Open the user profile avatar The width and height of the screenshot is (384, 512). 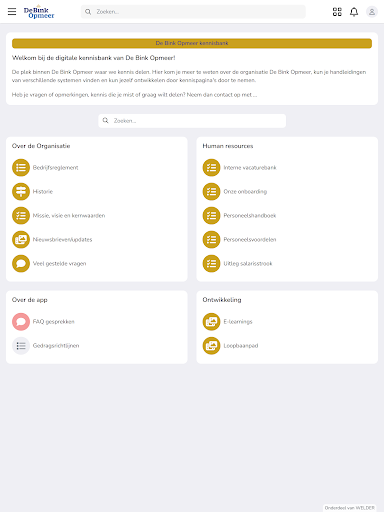tap(372, 12)
